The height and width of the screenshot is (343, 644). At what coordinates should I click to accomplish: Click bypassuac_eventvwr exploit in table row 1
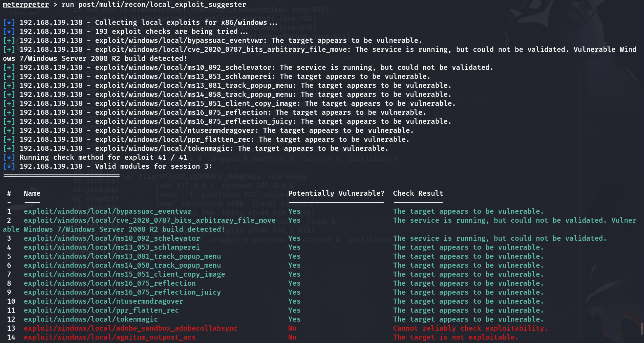click(107, 211)
